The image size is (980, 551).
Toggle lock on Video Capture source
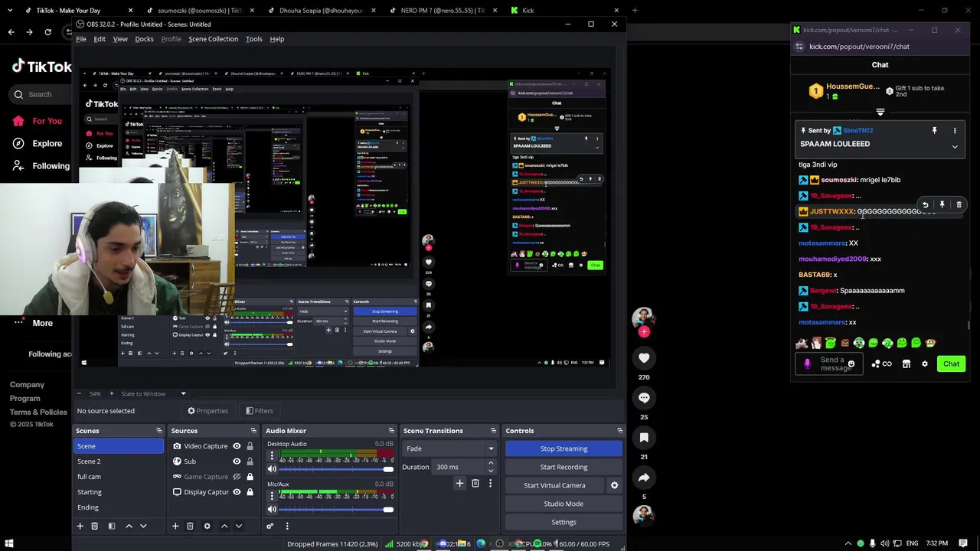pyautogui.click(x=250, y=446)
